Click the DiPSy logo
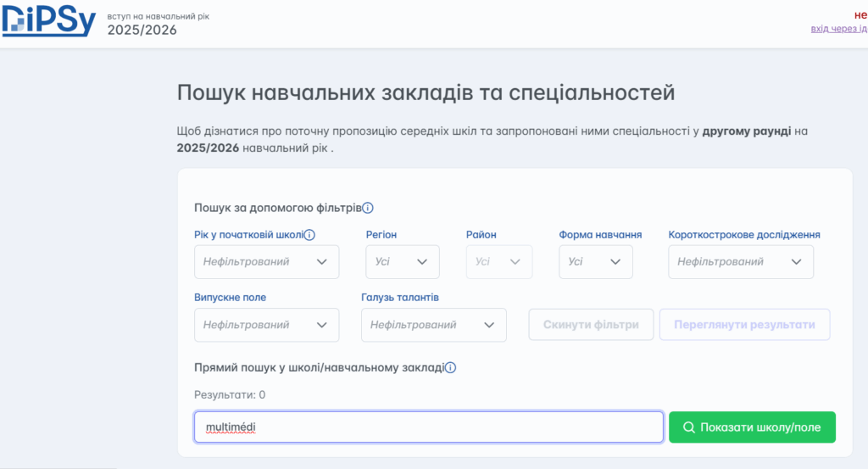Screen dimensions: 868x469 (x=48, y=21)
